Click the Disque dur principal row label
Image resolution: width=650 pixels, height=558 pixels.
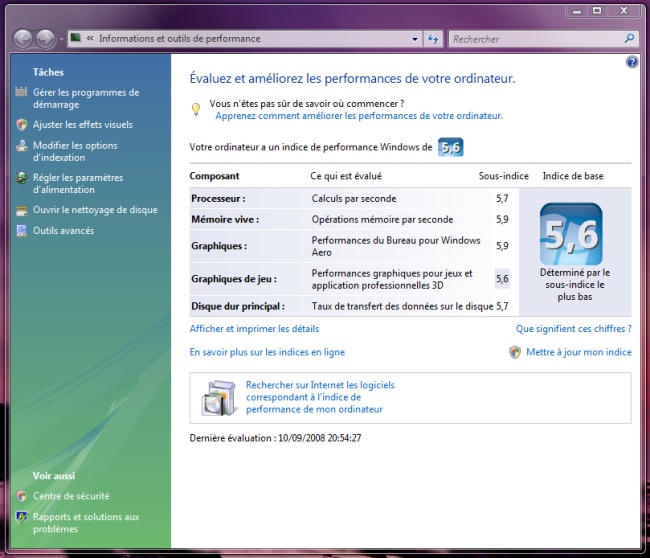coord(238,306)
